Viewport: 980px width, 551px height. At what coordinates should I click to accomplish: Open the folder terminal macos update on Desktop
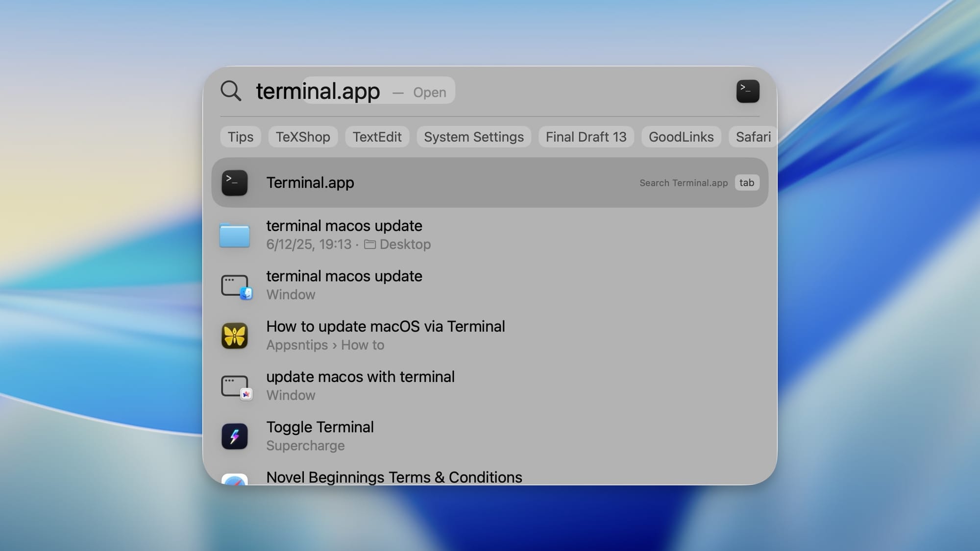[344, 226]
